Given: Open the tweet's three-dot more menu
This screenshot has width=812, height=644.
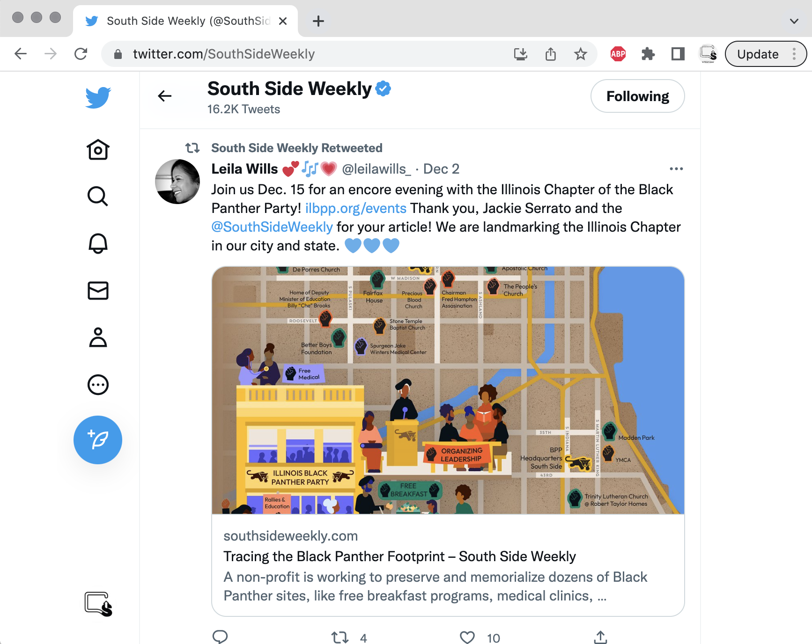Looking at the screenshot, I should point(676,168).
